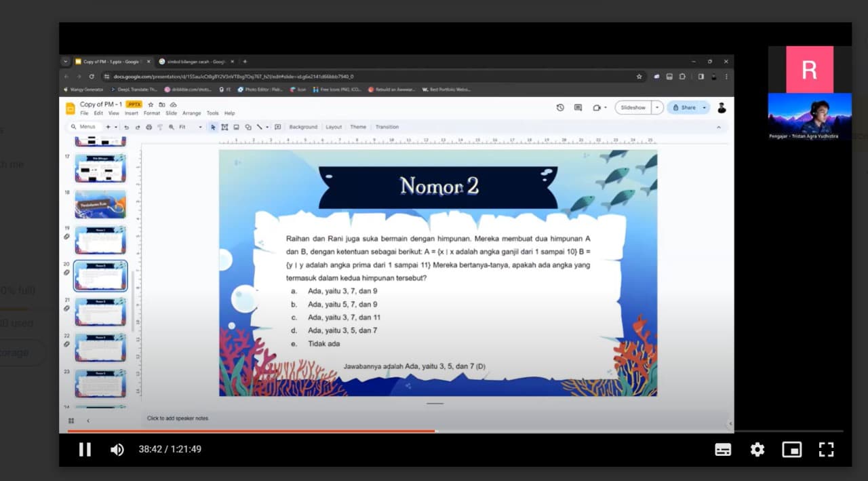
Task: Select slide 23 thumbnail
Action: click(100, 383)
